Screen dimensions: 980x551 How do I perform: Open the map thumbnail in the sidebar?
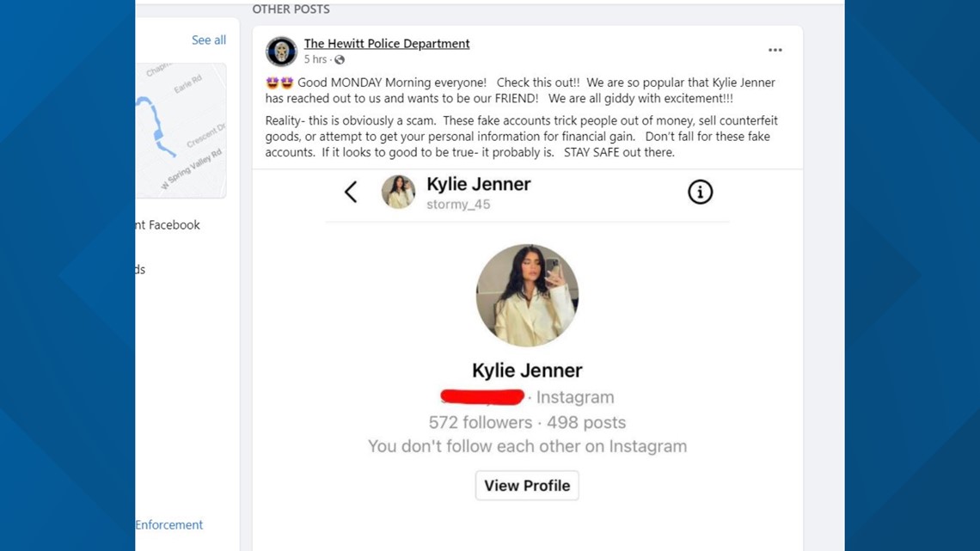point(181,131)
